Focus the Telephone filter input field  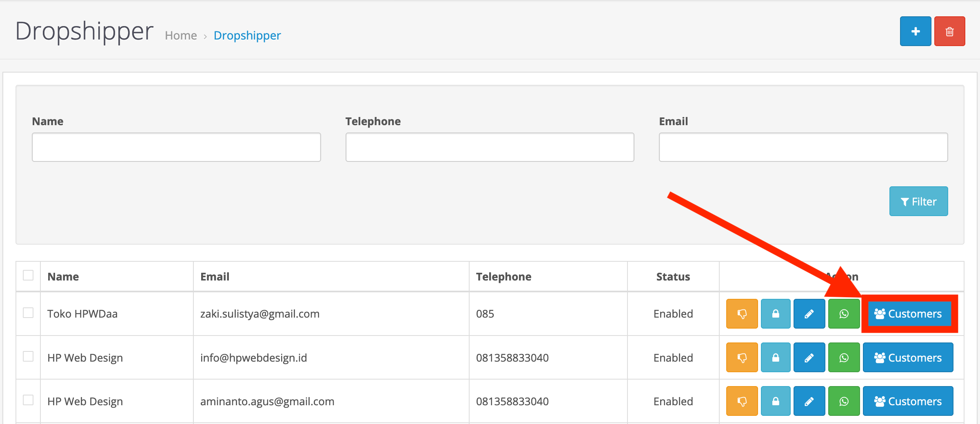[x=490, y=147]
